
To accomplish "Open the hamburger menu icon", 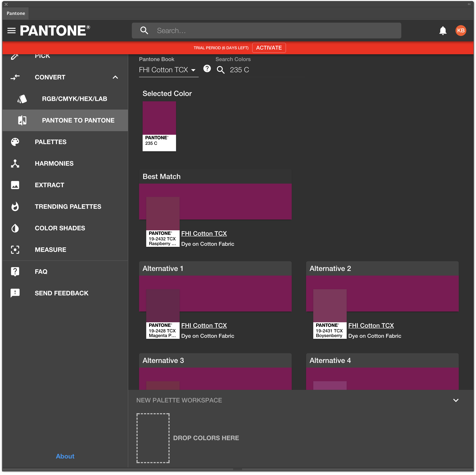I will coord(11,31).
